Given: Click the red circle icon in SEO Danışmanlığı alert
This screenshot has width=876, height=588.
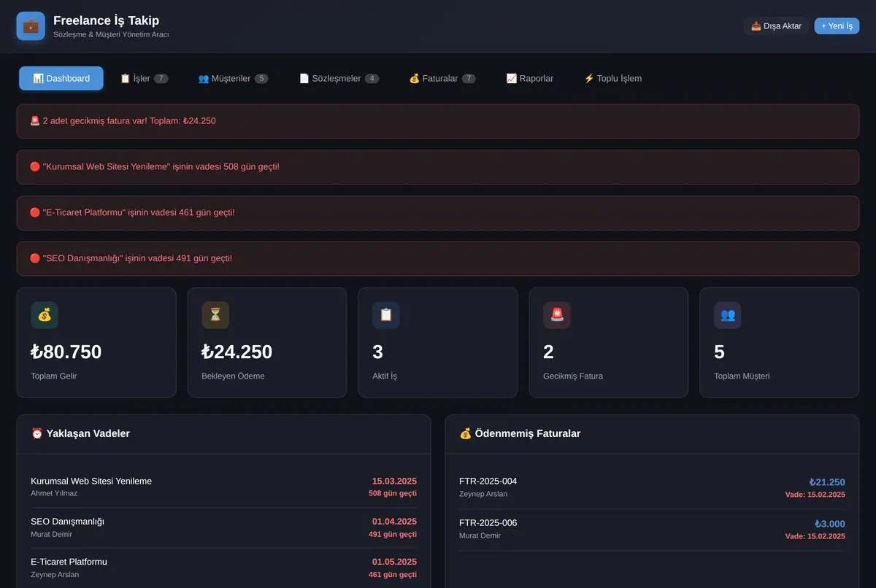Looking at the screenshot, I should tap(35, 258).
